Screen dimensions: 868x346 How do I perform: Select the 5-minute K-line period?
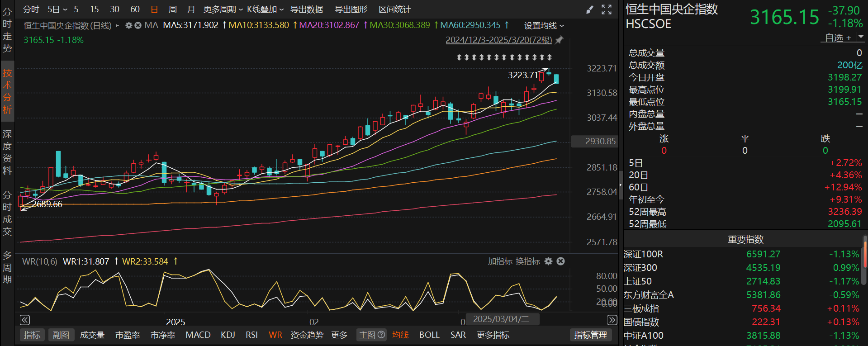click(76, 9)
